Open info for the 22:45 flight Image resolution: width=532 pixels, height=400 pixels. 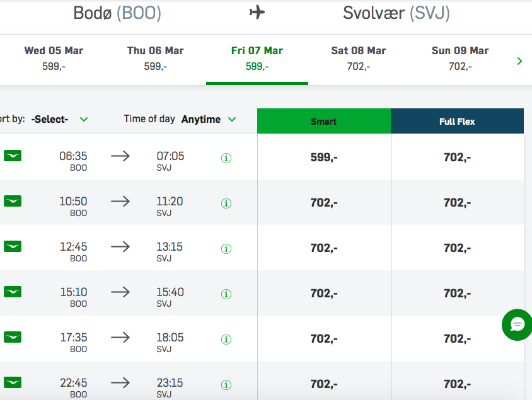click(x=226, y=385)
